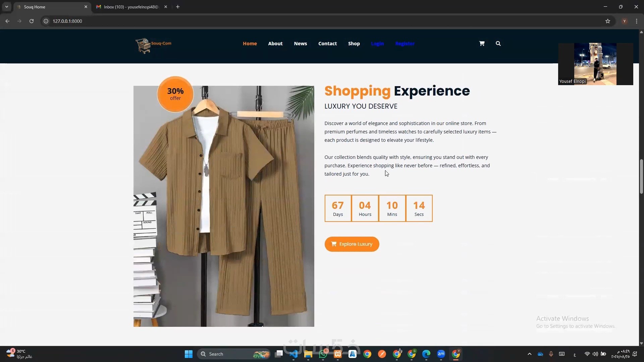Click the page vertical scrollbar thumb
644x362 pixels.
click(641, 176)
